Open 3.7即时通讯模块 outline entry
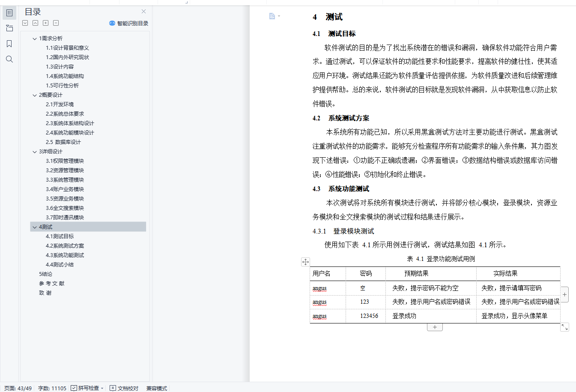The image size is (576, 392). (x=65, y=218)
